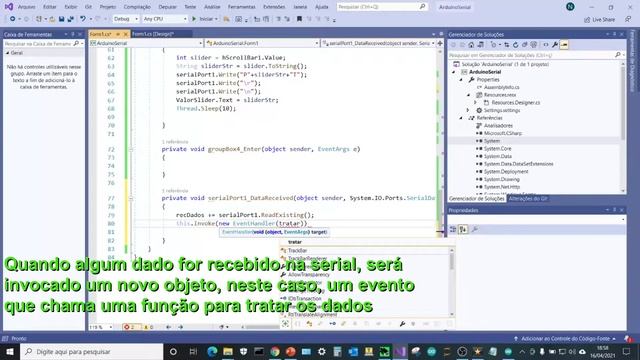Click the bookmark icon in toolbar
640x360 pixels.
(299, 19)
